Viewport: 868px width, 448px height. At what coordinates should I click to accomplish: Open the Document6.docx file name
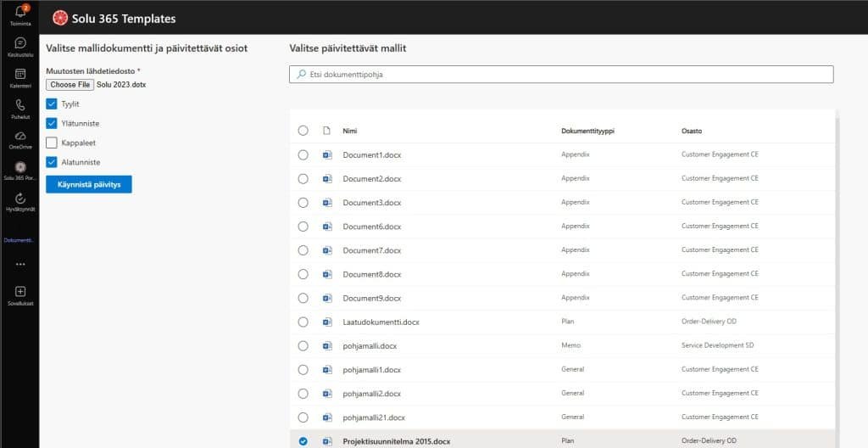(372, 227)
